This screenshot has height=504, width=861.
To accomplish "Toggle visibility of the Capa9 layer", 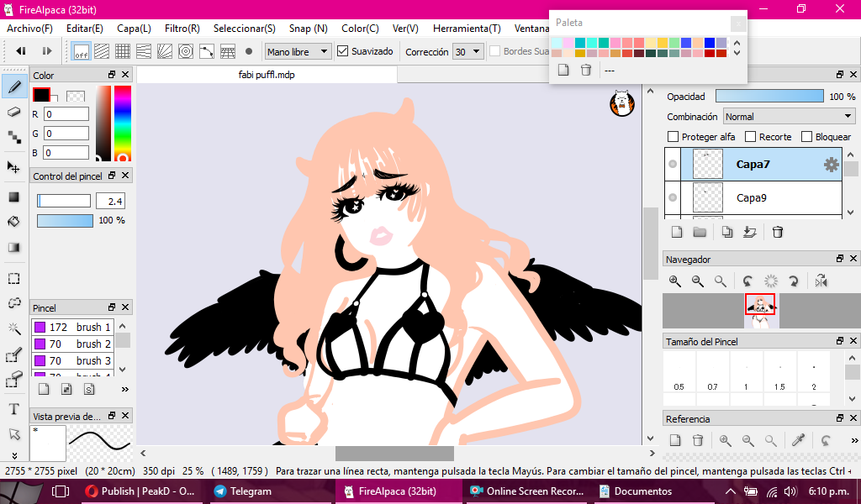I will pyautogui.click(x=673, y=197).
